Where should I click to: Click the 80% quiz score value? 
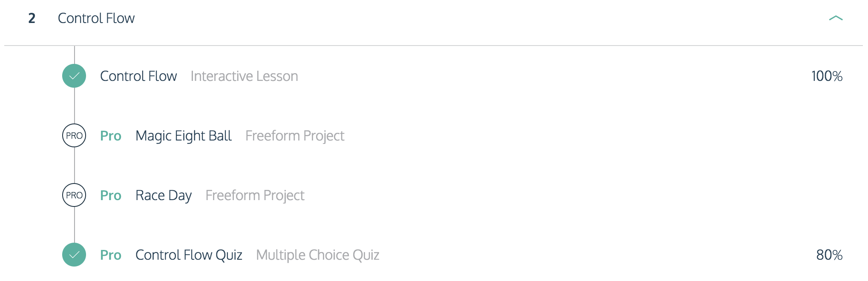click(829, 255)
